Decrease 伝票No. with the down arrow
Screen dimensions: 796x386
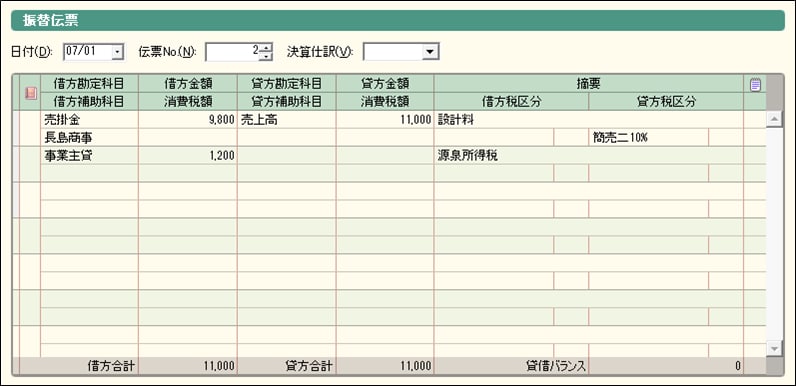(x=267, y=56)
